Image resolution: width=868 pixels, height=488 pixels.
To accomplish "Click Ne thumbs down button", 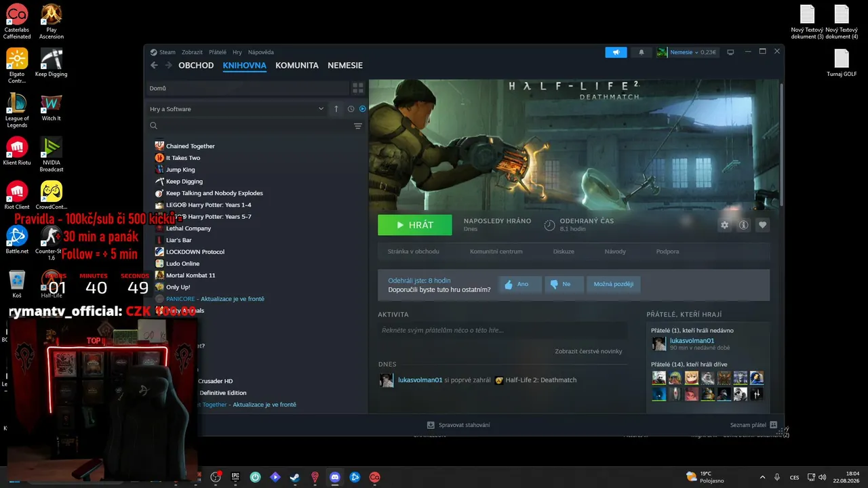I will 564,285.
